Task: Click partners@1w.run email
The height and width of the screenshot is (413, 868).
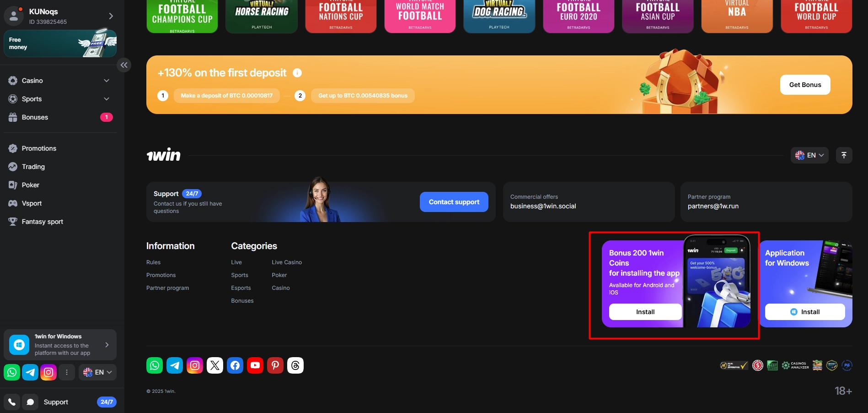Action: click(713, 206)
